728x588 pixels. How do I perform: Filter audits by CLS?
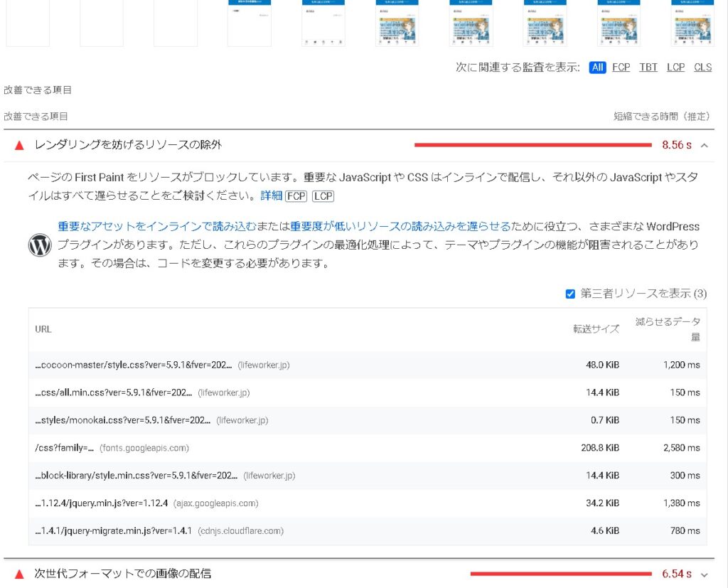pyautogui.click(x=702, y=68)
